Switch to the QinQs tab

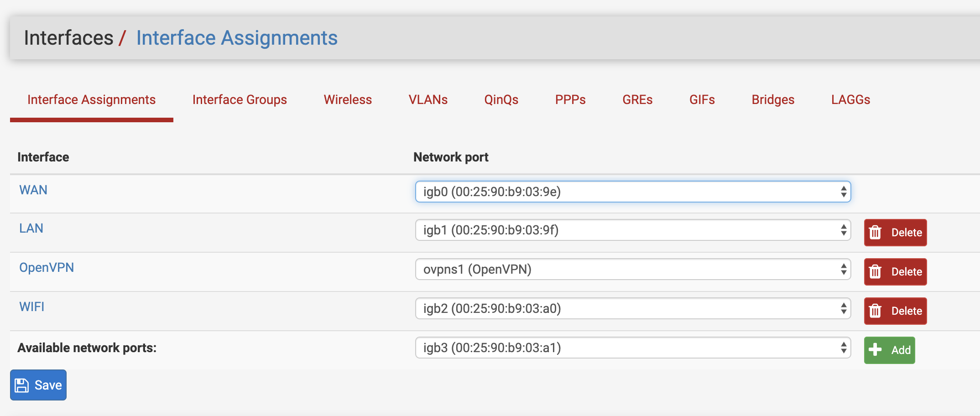point(501,100)
